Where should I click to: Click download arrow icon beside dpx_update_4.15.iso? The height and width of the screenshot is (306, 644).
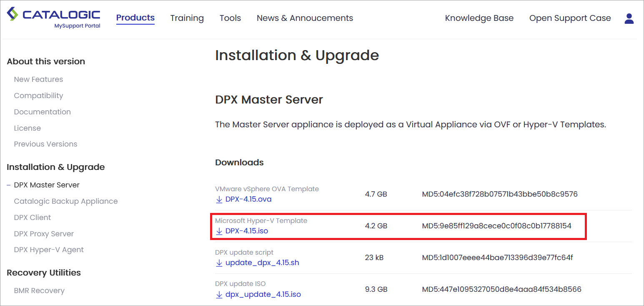click(219, 295)
